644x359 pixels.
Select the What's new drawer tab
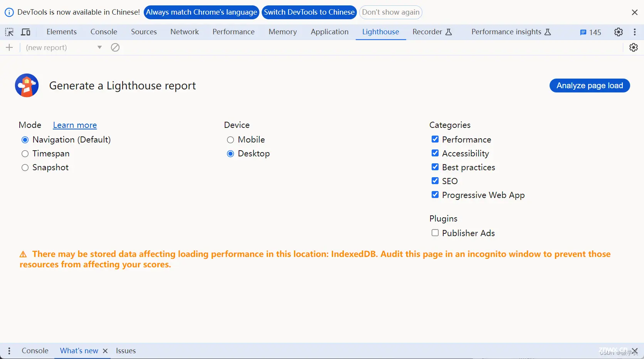pyautogui.click(x=79, y=351)
